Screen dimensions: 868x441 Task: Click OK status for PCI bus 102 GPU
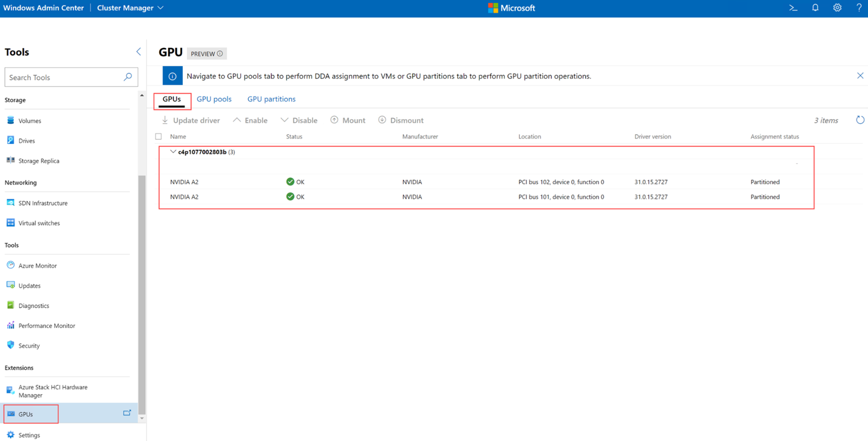pyautogui.click(x=295, y=182)
